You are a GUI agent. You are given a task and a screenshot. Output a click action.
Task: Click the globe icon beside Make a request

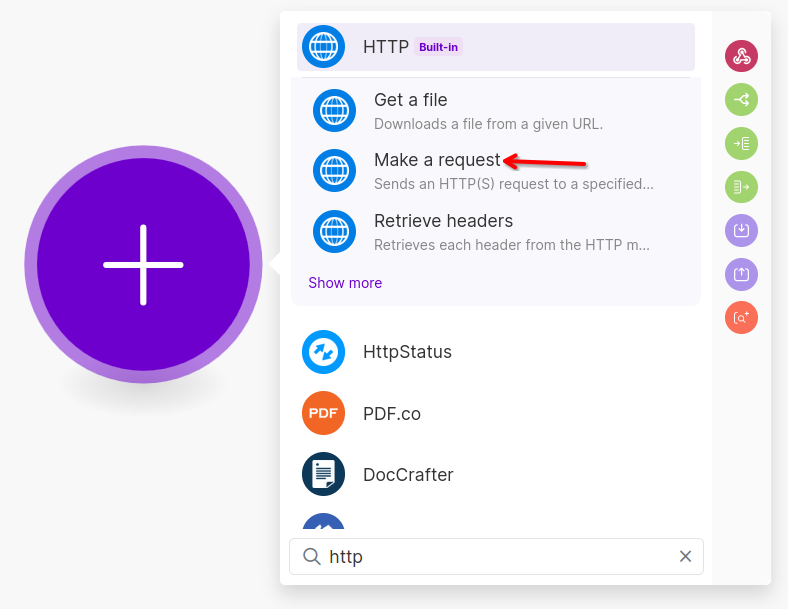click(x=335, y=171)
